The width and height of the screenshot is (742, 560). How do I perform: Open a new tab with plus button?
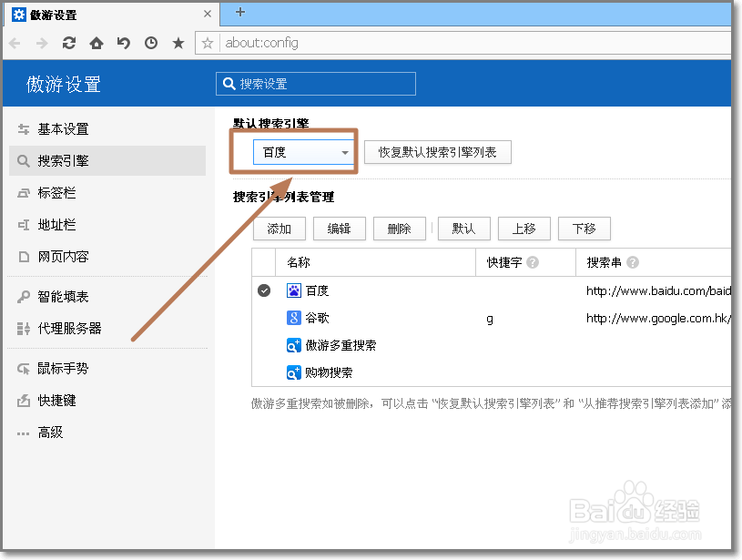click(x=240, y=12)
